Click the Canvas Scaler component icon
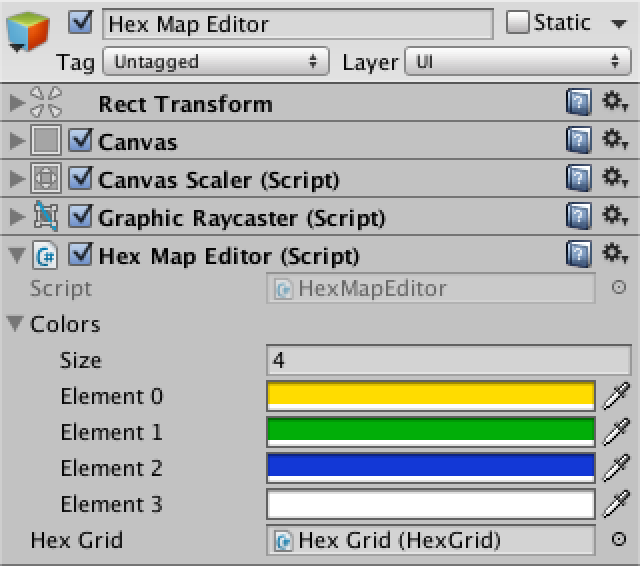This screenshot has height=566, width=640. point(46,178)
